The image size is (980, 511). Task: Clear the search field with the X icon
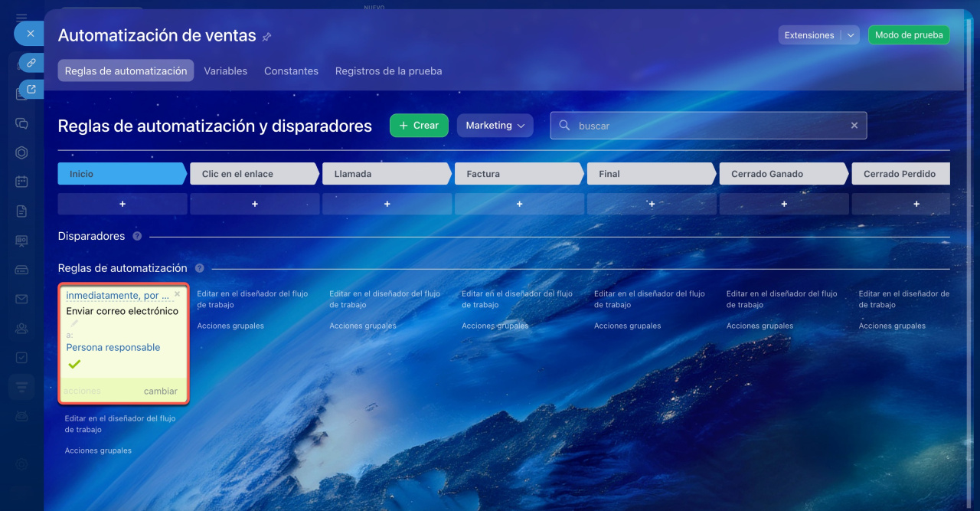tap(854, 126)
